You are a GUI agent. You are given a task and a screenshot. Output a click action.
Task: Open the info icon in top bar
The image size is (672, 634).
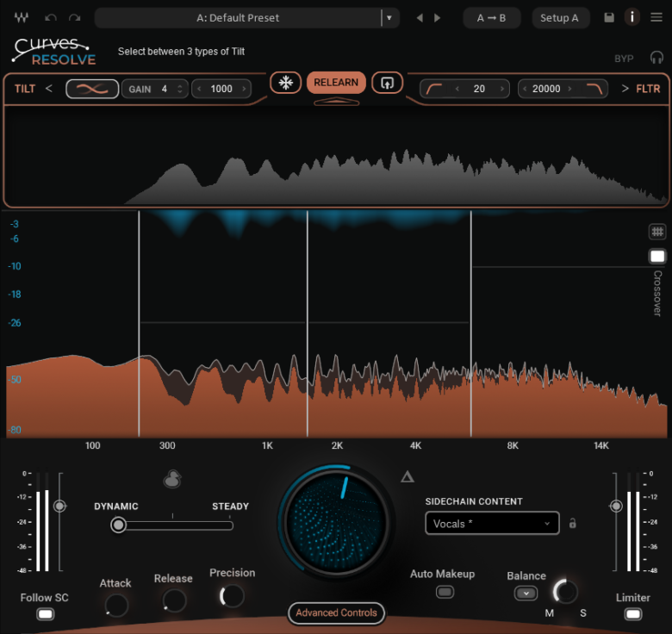632,18
